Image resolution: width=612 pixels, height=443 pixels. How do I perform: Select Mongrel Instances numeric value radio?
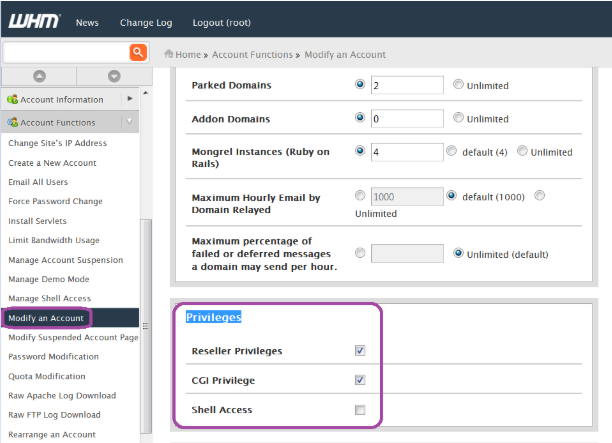[x=360, y=150]
